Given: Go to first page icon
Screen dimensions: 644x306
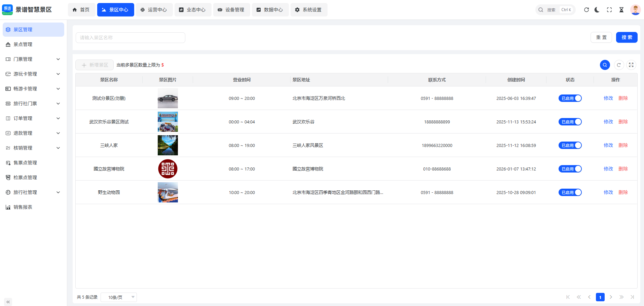Looking at the screenshot, I should click(568, 297).
